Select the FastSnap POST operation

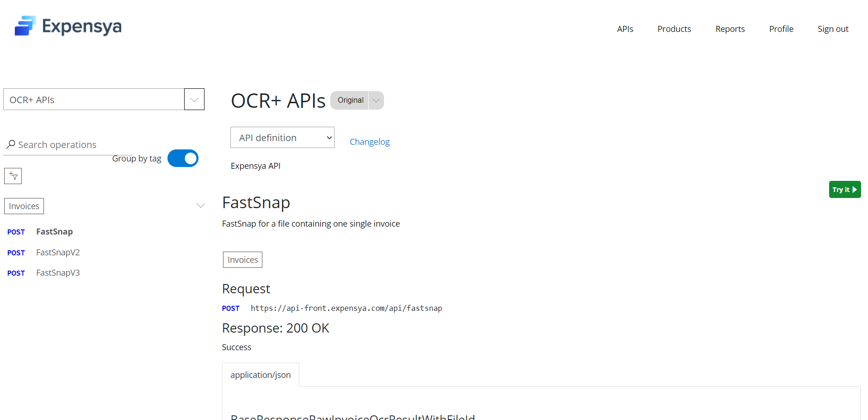coord(54,232)
